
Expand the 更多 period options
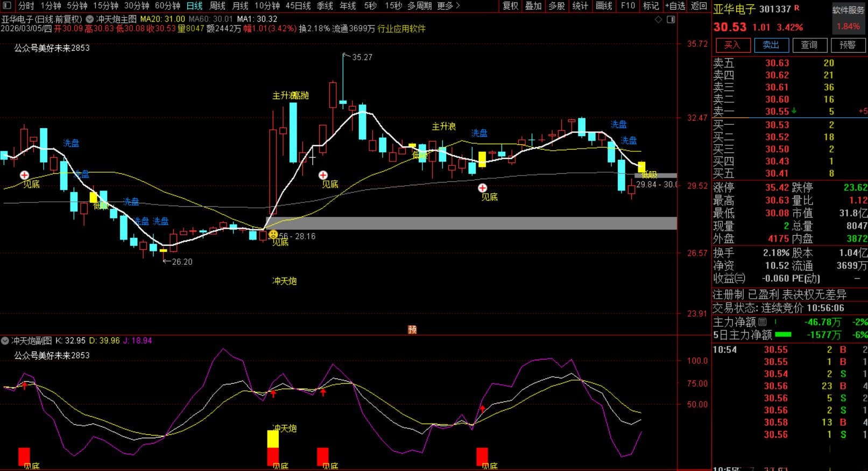[448, 6]
